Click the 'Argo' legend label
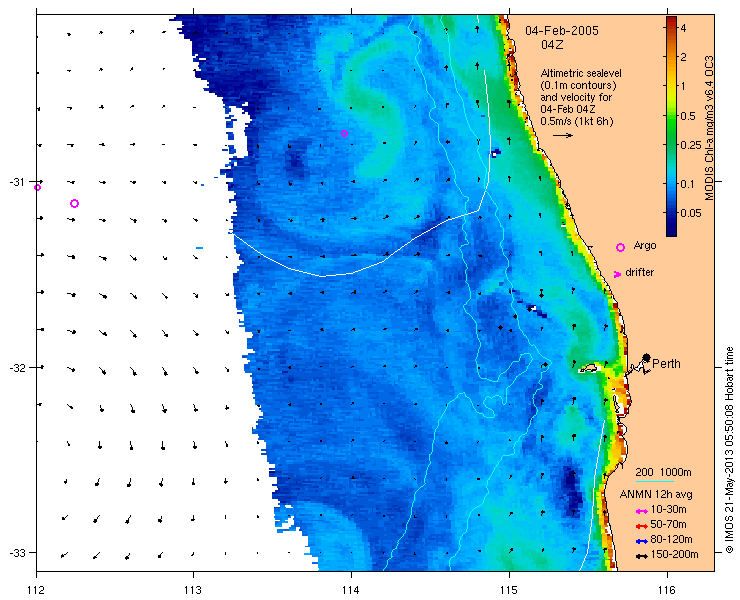 pos(645,246)
